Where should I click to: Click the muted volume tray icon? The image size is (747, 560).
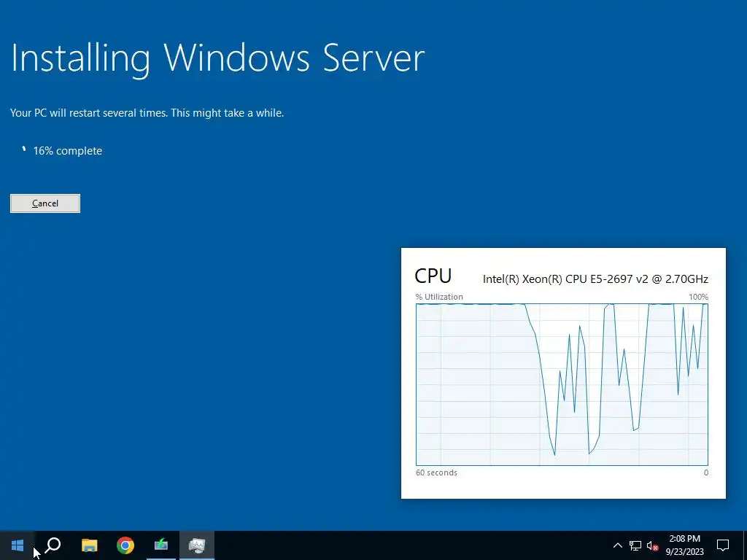click(653, 545)
